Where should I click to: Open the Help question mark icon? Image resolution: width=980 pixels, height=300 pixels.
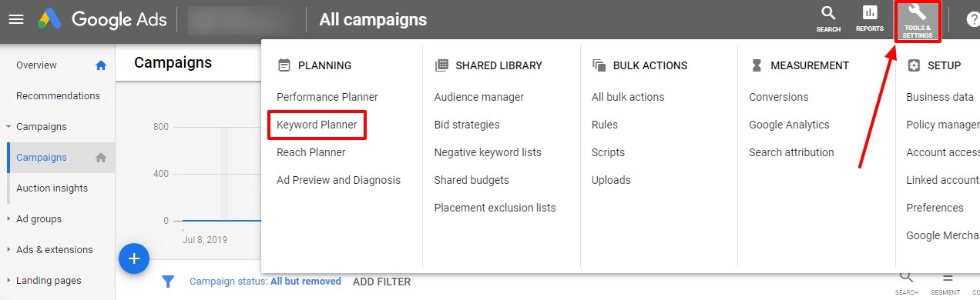[973, 19]
